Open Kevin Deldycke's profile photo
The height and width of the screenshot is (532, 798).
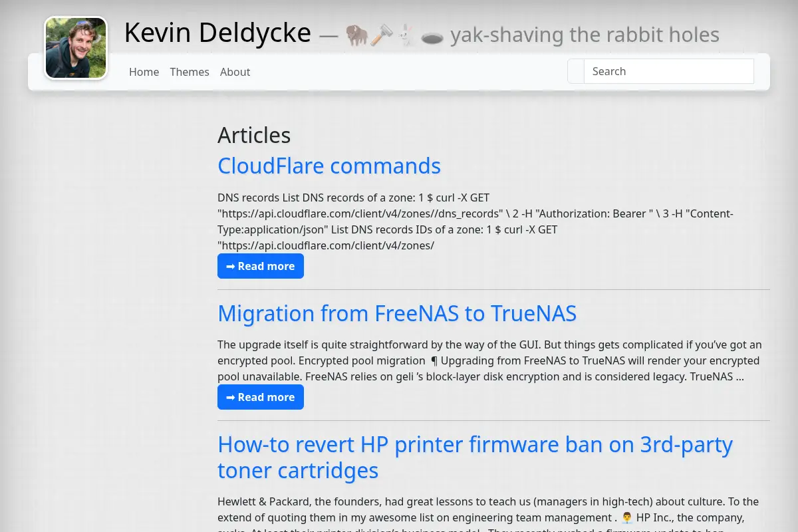[76, 48]
